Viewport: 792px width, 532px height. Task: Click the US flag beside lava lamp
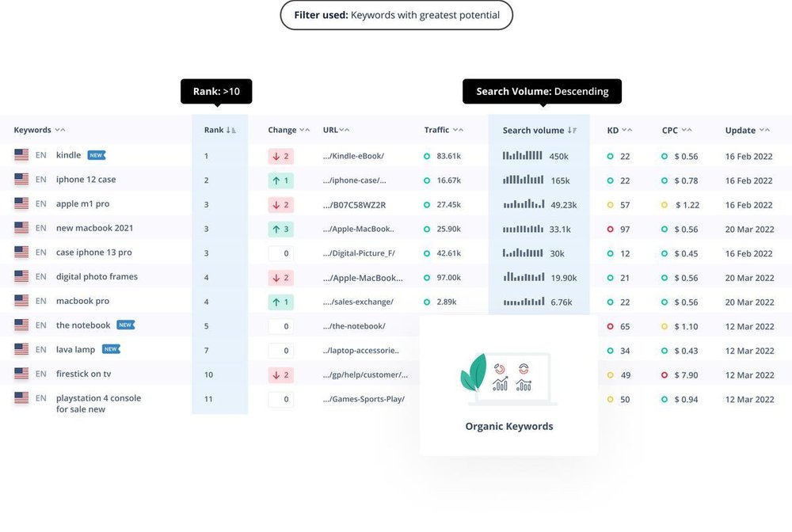click(21, 349)
